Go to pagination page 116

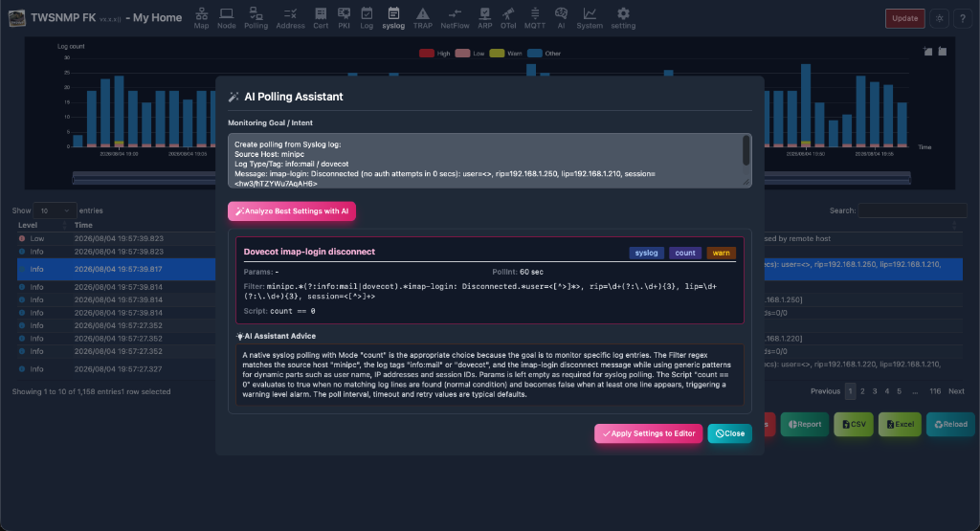point(935,391)
